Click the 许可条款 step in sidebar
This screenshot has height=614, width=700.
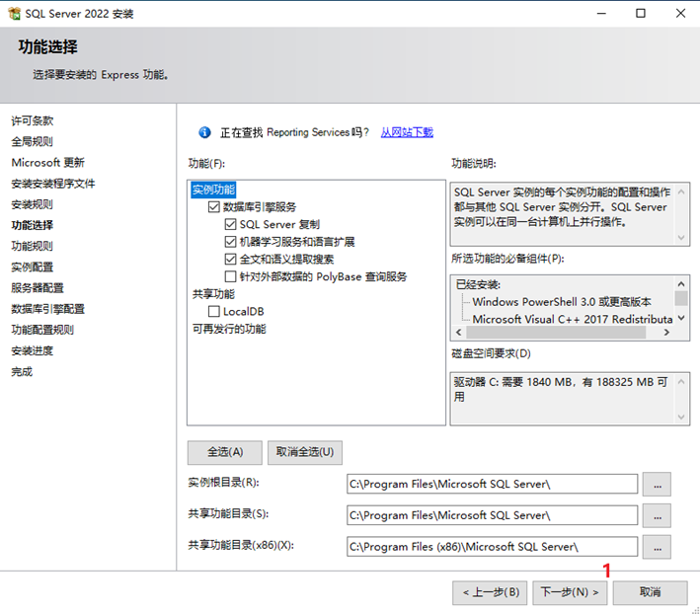pos(33,121)
